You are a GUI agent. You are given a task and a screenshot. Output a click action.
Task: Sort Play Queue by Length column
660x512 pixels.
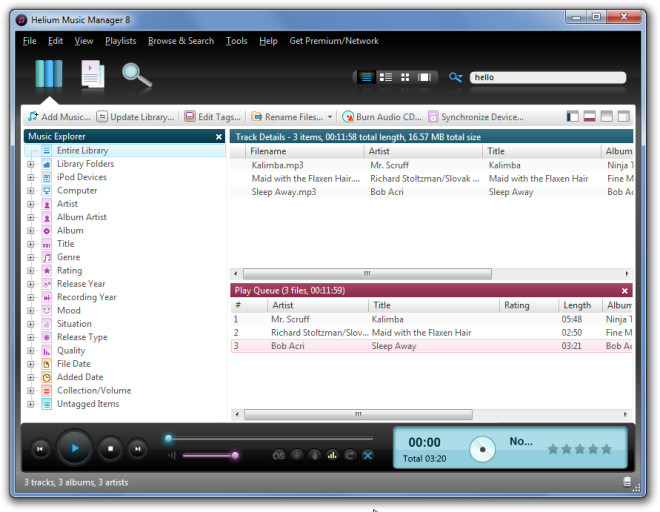click(x=580, y=305)
